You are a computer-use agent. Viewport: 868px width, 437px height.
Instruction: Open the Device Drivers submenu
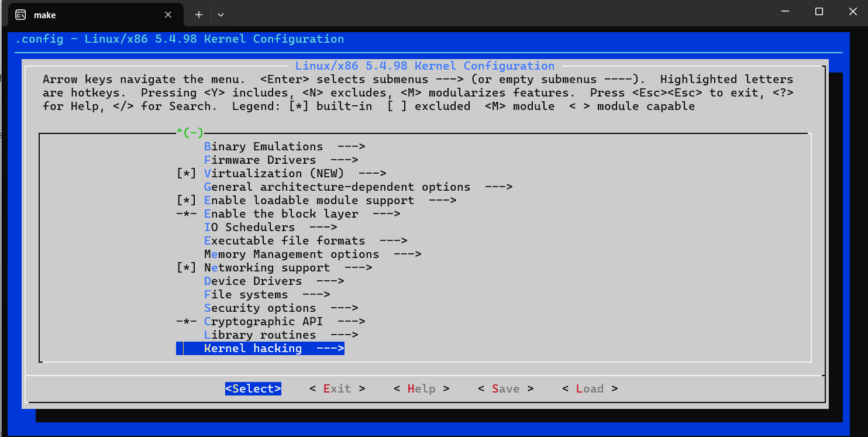pos(253,281)
